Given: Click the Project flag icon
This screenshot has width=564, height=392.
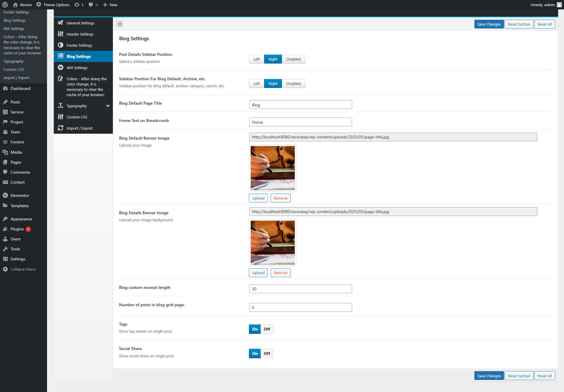Looking at the screenshot, I should 5,122.
